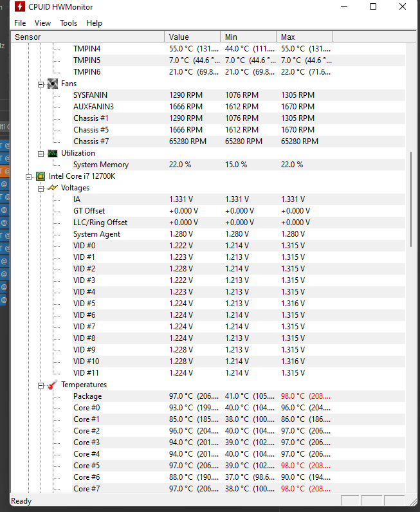The image size is (420, 512).
Task: Select the Chassis #1 fan row
Action: (239, 118)
